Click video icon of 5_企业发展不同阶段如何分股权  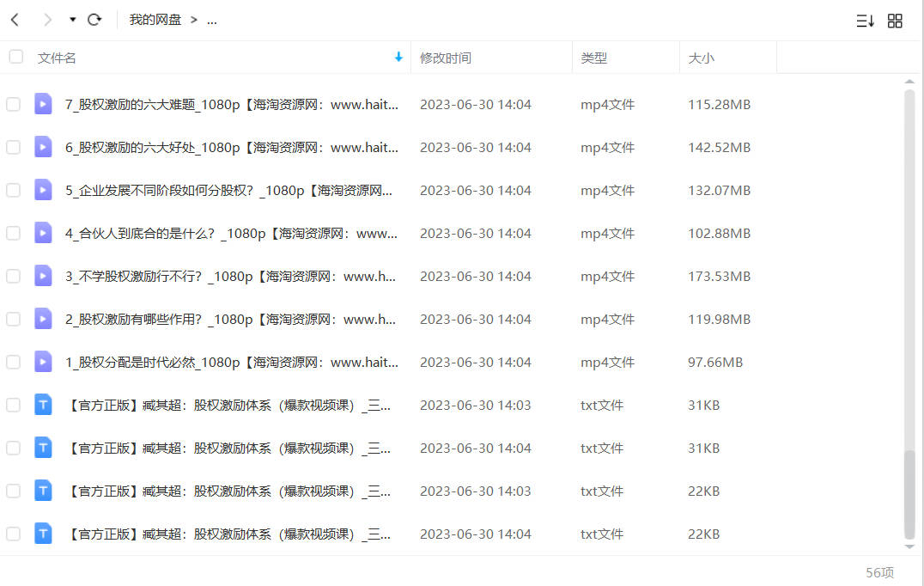43,190
